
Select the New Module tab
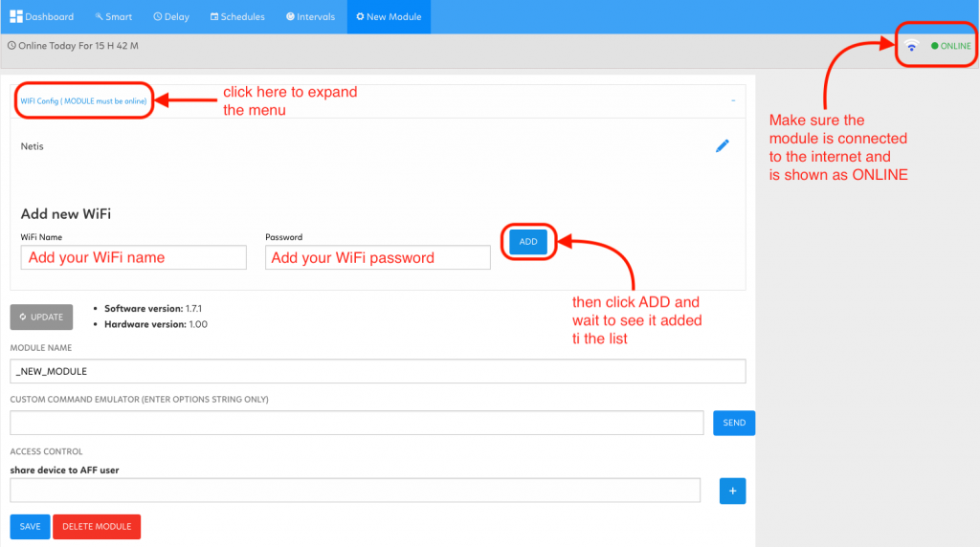pyautogui.click(x=389, y=17)
